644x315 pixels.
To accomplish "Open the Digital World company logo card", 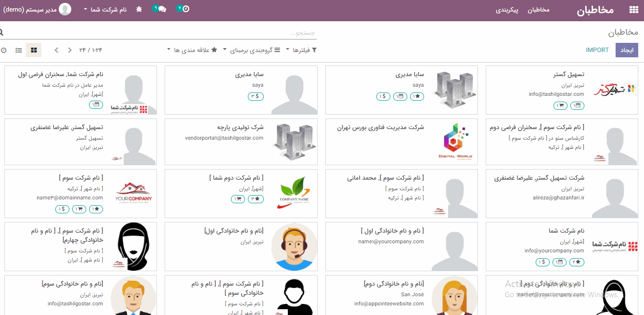I will [455, 141].
